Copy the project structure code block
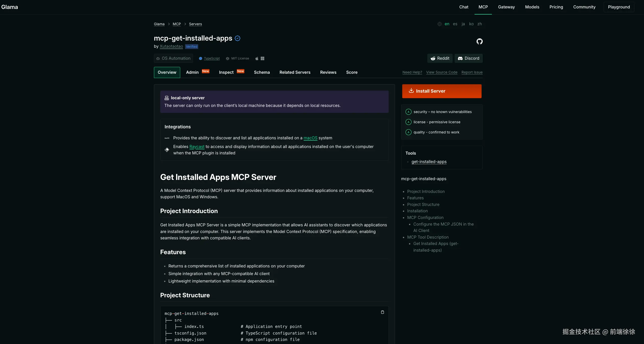644x344 pixels. [382, 312]
